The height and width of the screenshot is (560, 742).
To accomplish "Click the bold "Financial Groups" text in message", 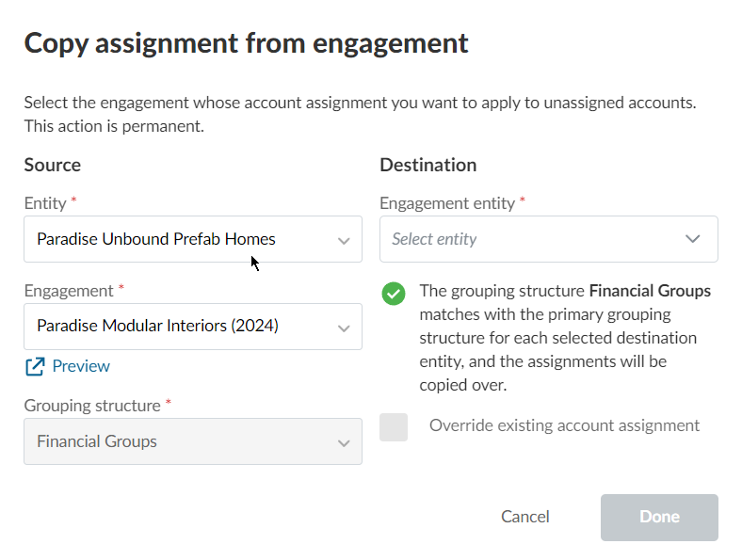I will pos(650,291).
